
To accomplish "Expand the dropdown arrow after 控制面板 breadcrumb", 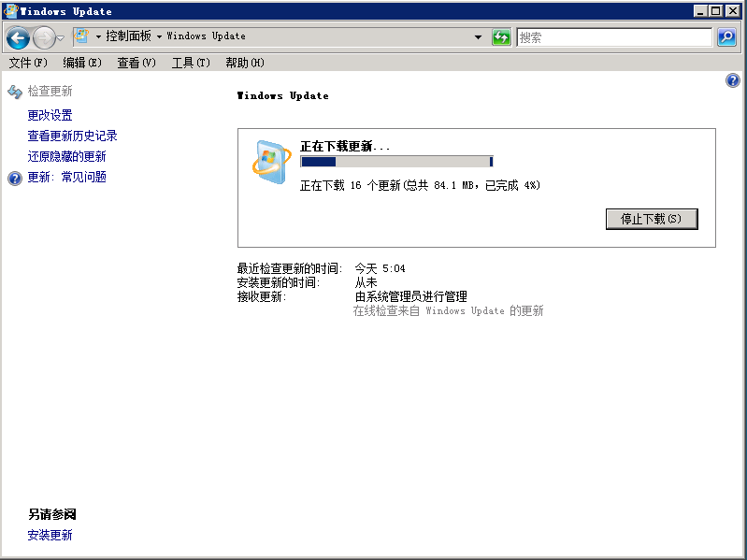I will (x=159, y=37).
